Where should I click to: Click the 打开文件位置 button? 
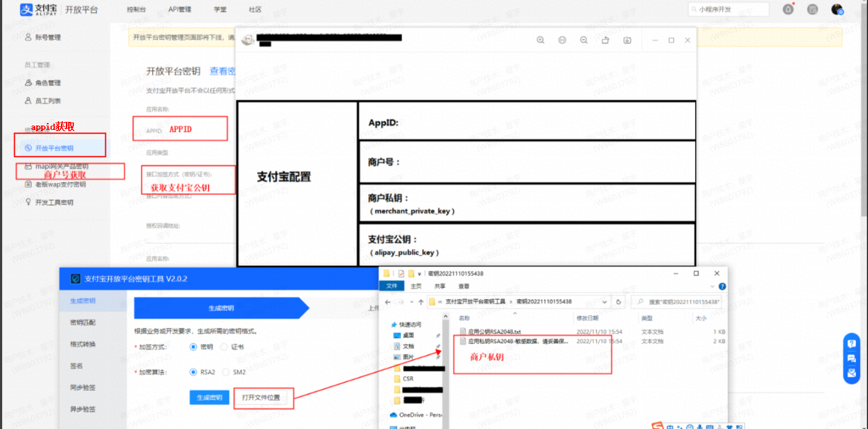click(261, 398)
